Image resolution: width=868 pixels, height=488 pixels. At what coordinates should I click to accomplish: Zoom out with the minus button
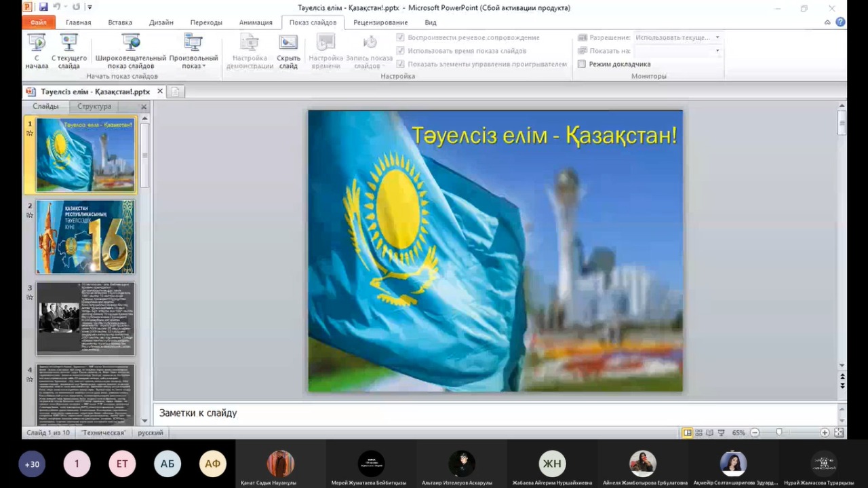755,432
